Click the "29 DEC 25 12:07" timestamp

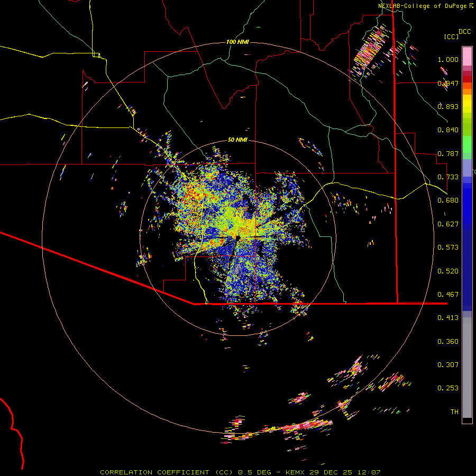point(345,472)
